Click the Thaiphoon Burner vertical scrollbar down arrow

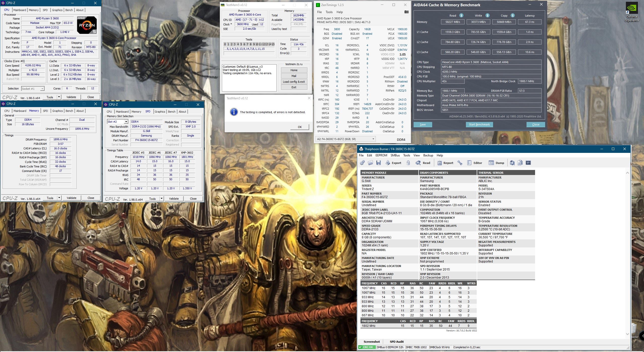pos(627,334)
